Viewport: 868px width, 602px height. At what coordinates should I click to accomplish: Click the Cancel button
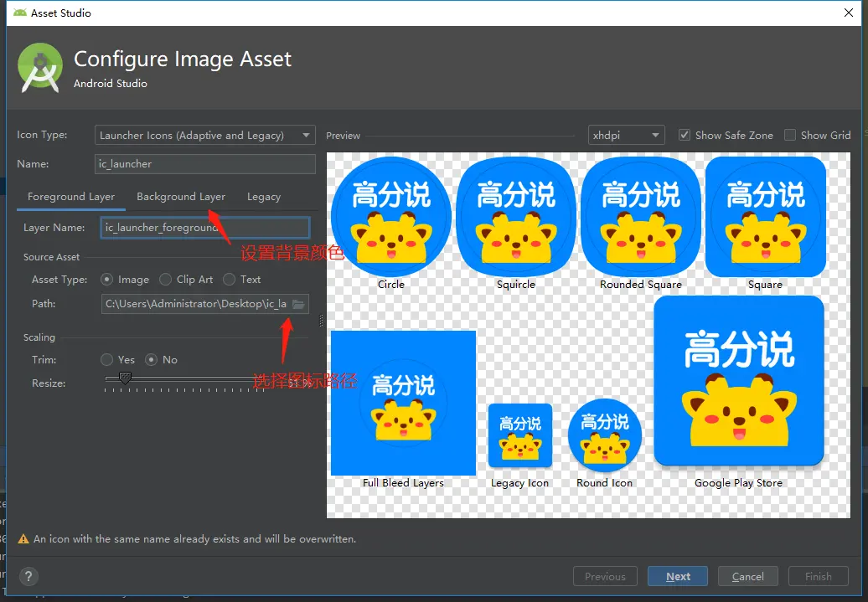(748, 577)
